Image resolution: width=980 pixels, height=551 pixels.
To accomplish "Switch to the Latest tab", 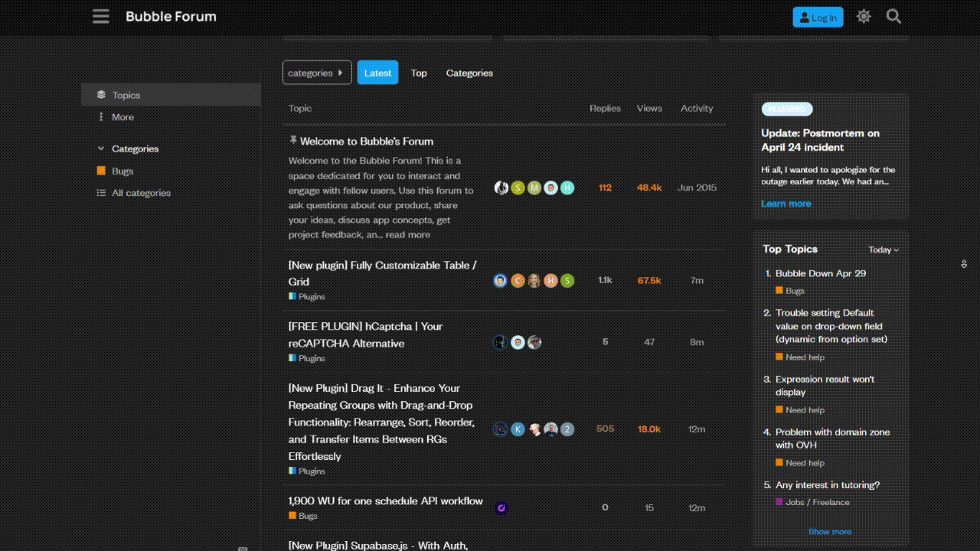I will point(377,73).
